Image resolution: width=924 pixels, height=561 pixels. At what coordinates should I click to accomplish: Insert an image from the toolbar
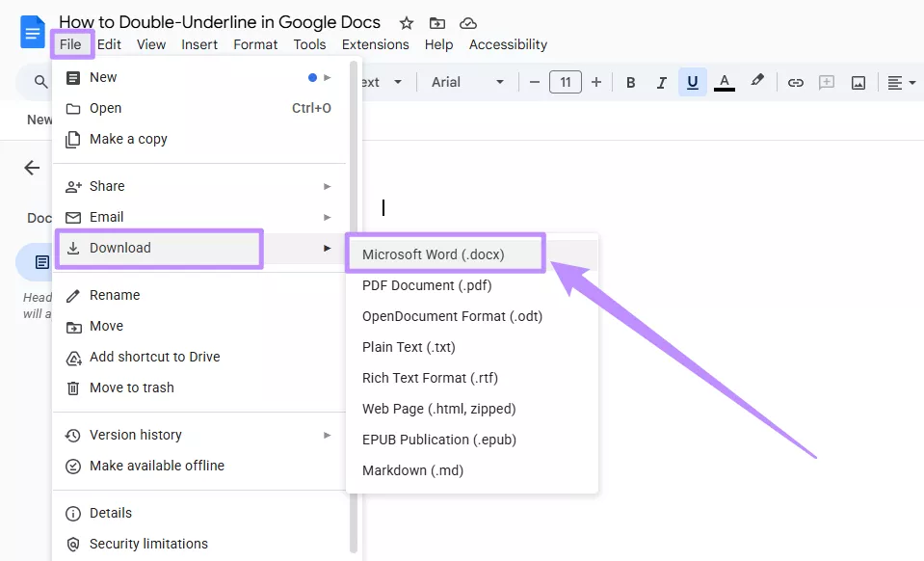click(858, 82)
